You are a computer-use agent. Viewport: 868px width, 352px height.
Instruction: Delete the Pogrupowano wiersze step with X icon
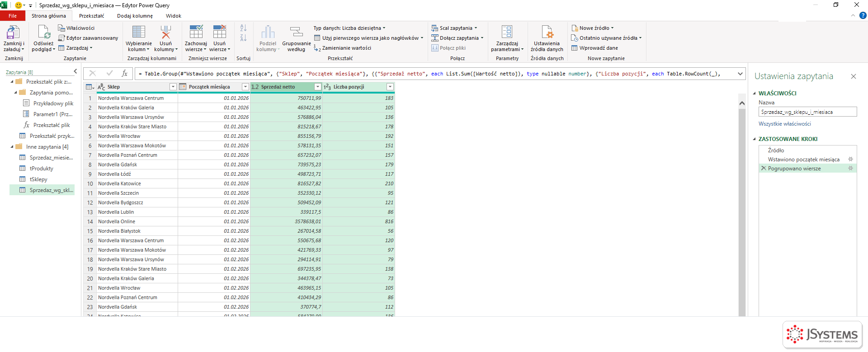click(x=764, y=169)
